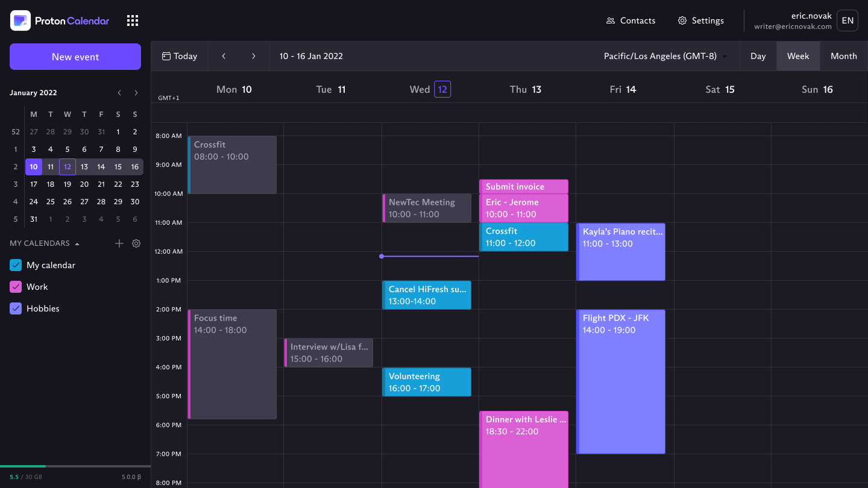Add a new calendar with the plus icon
Viewport: 868px width, 488px height.
pyautogui.click(x=119, y=243)
